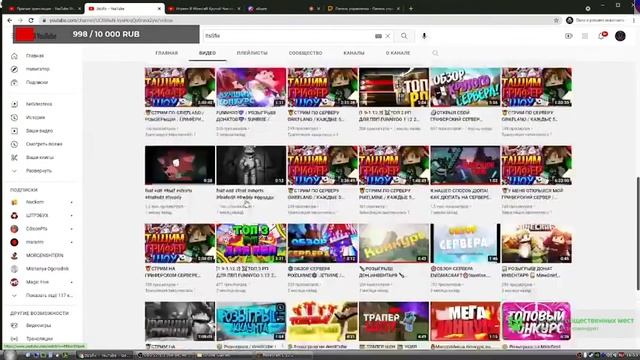Image resolution: width=640 pixels, height=360 pixels.
Task: Open Ваши клипы in the sidebar
Action: pos(40,158)
